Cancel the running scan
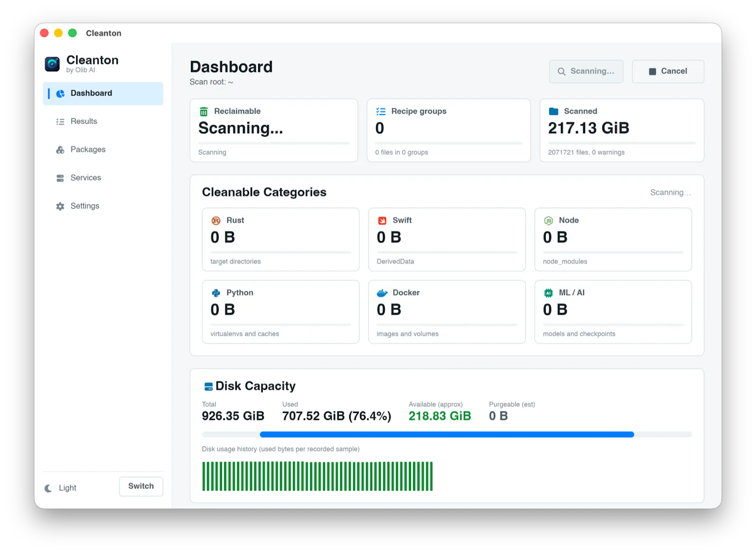 [x=668, y=71]
